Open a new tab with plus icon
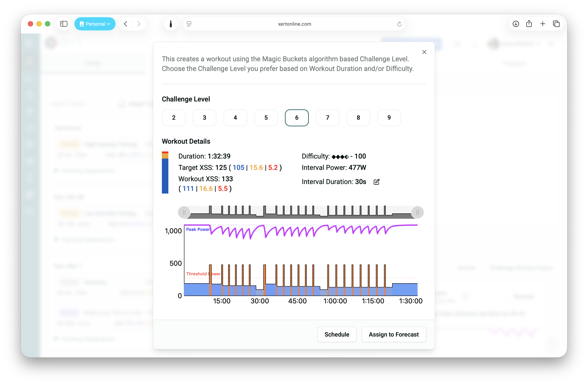Viewport: 588px width, 385px height. coord(542,24)
